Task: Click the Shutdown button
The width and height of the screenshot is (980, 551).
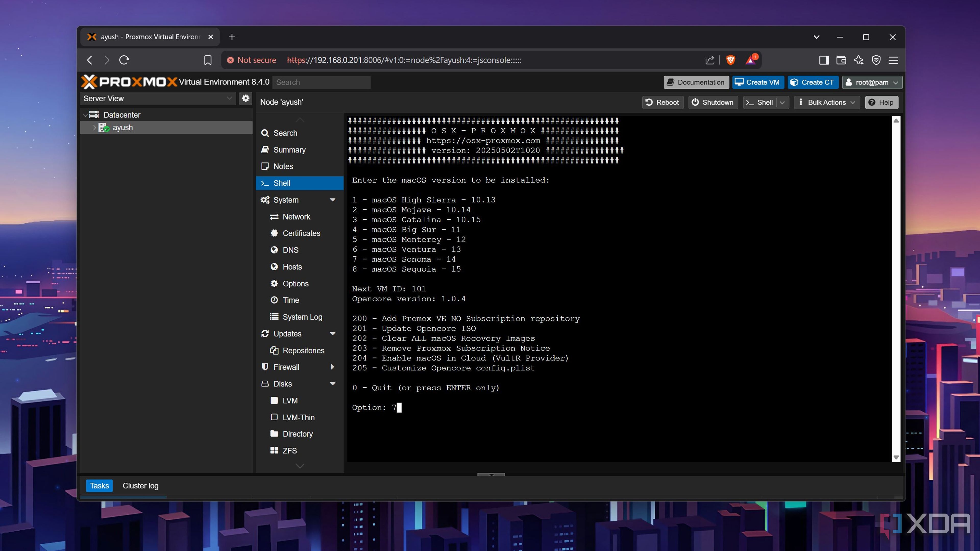Action: [x=713, y=102]
